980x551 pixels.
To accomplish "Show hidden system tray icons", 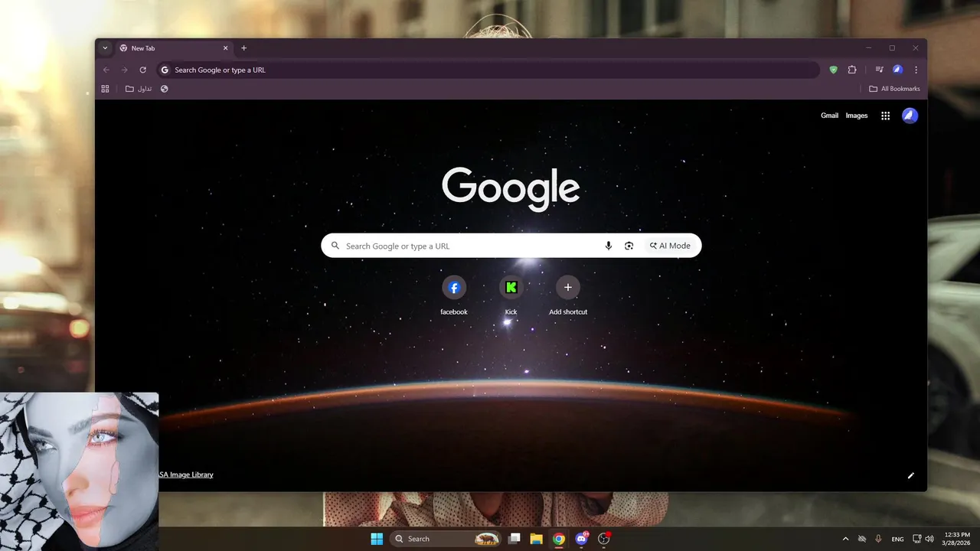I will [x=845, y=539].
